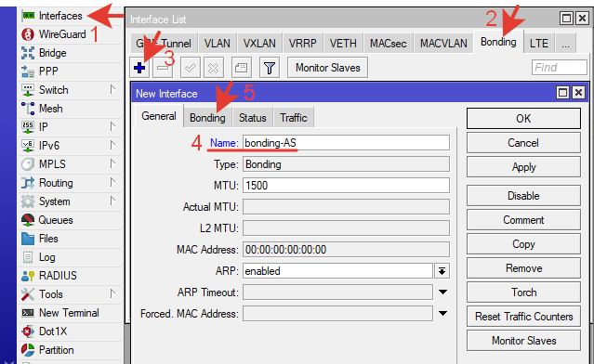Expand the System submenu arrow
The height and width of the screenshot is (364, 594).
112,201
